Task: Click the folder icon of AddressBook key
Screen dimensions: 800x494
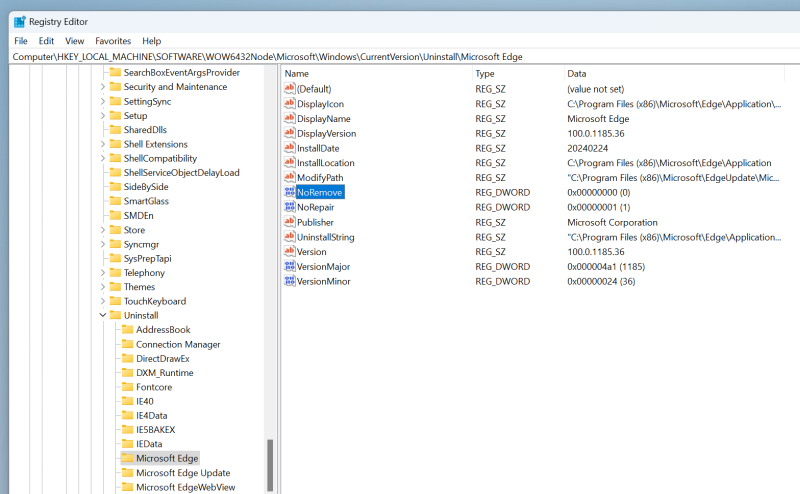Action: tap(128, 329)
